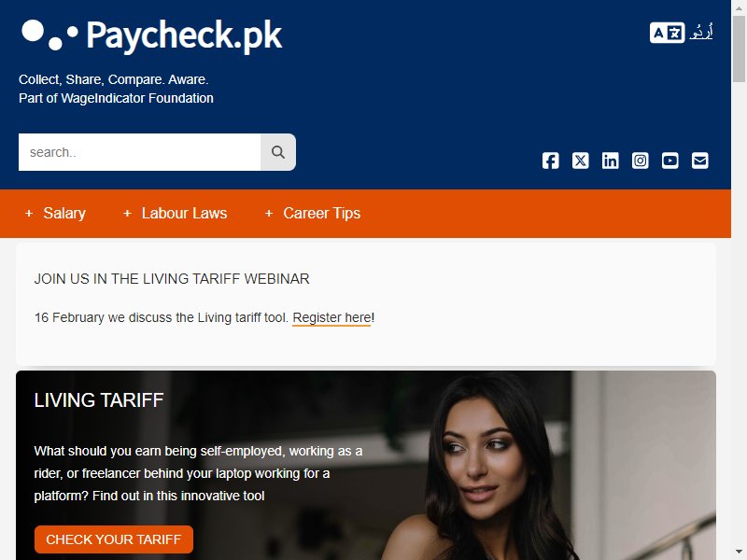747x560 pixels.
Task: Switch language via the Urdu link
Action: (x=701, y=32)
